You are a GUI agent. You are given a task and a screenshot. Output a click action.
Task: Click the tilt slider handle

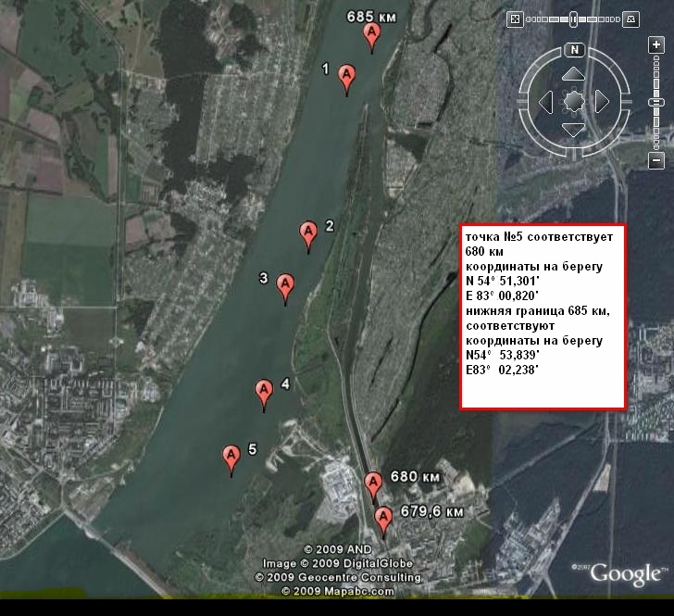(574, 18)
